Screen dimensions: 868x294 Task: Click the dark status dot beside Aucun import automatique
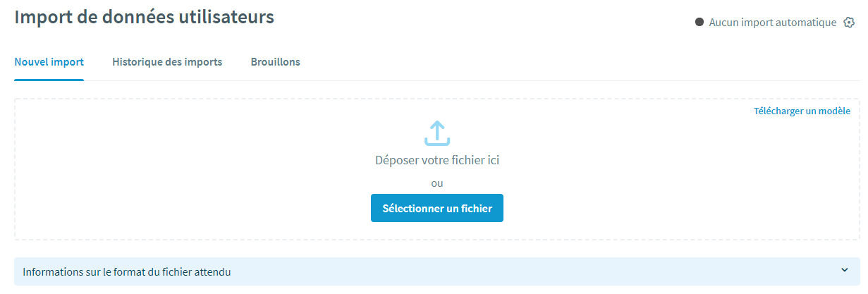pyautogui.click(x=699, y=22)
